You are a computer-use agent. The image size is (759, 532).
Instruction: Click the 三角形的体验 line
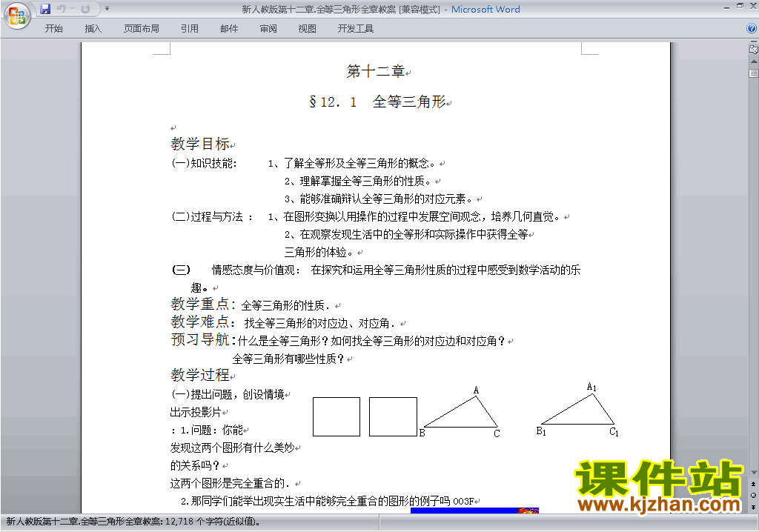point(319,252)
